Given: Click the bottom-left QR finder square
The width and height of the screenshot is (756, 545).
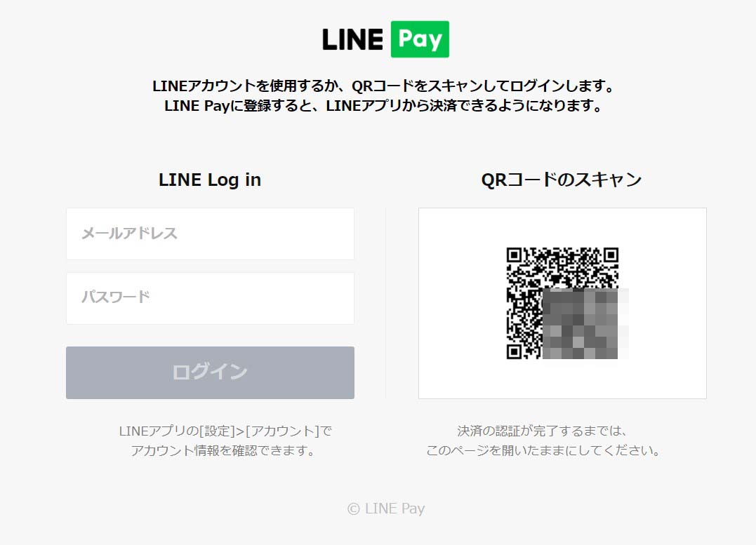Looking at the screenshot, I should pyautogui.click(x=514, y=352).
